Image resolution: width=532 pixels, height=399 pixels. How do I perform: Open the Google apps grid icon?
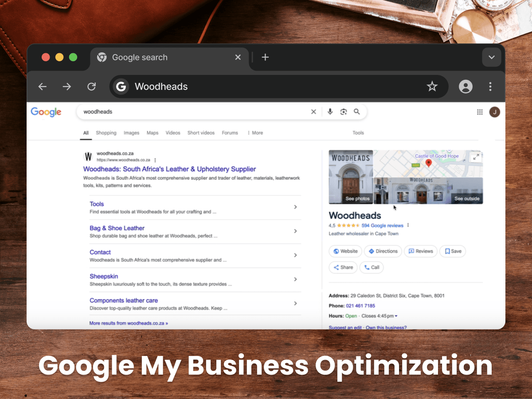(x=480, y=112)
